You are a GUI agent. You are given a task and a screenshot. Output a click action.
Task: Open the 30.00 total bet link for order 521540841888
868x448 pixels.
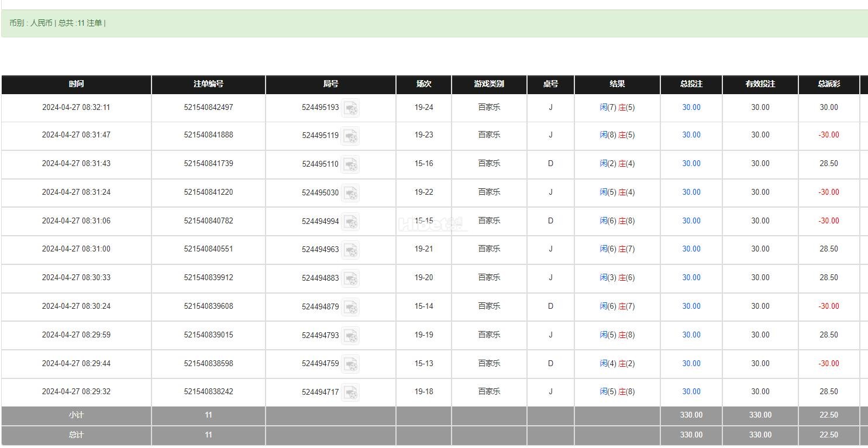click(691, 135)
